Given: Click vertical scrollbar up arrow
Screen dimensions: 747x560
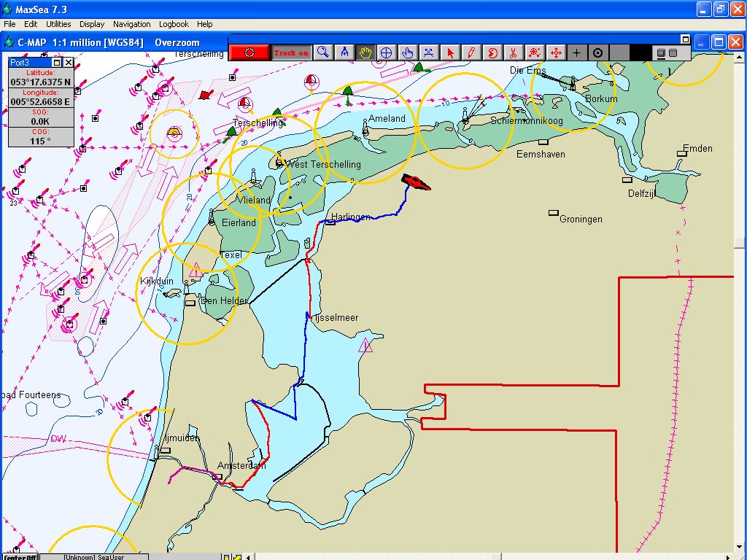Looking at the screenshot, I should click(740, 58).
